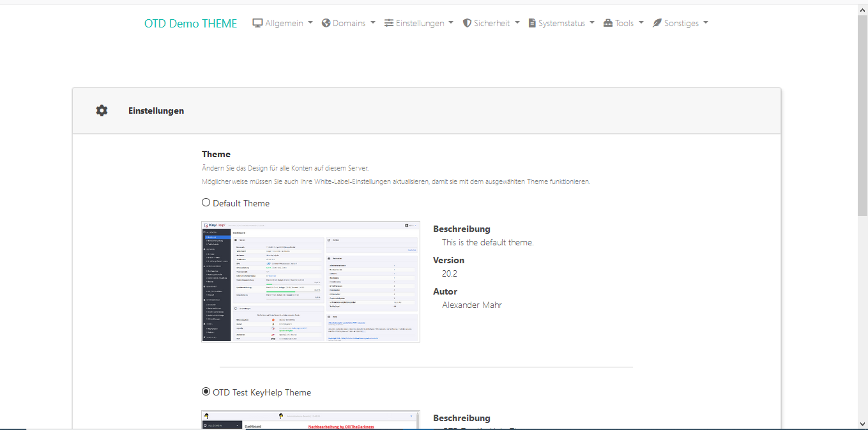Click the OTD Demo THEME brand link
The width and height of the screenshot is (868, 430).
tap(190, 24)
